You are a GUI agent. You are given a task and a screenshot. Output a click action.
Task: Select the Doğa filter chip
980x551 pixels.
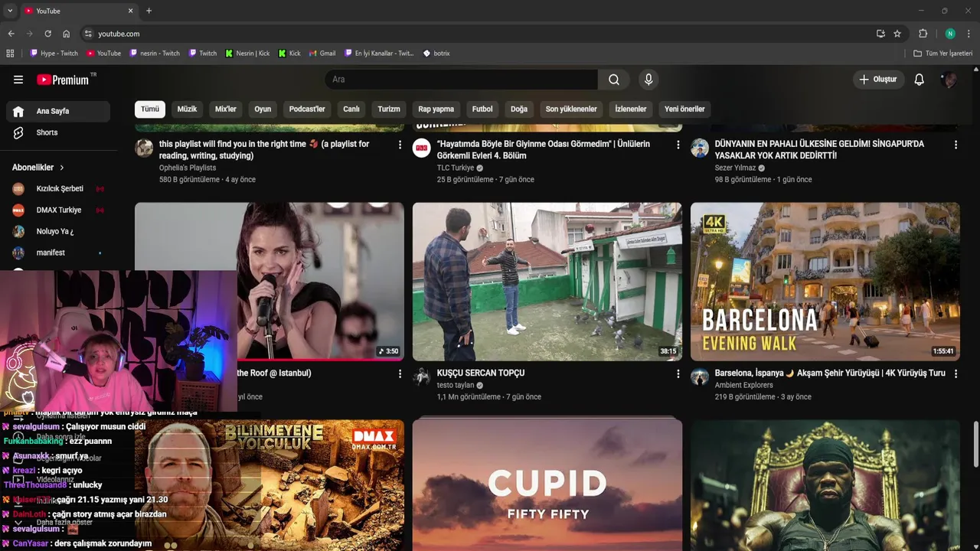(x=519, y=109)
